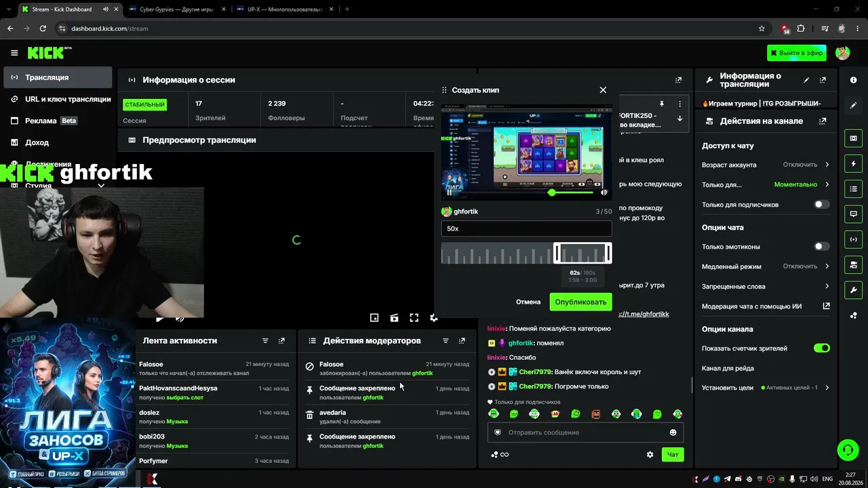This screenshot has height=488, width=868.
Task: Click the pencil icon in right rail
Action: pyautogui.click(x=853, y=105)
